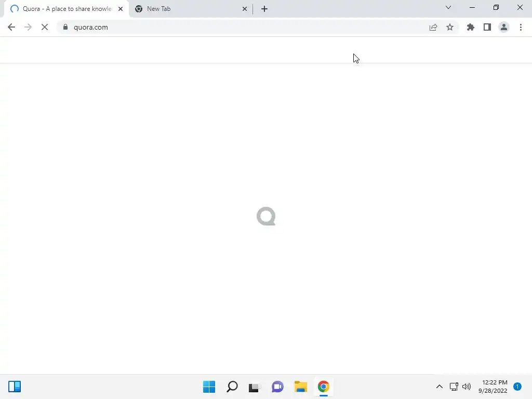Open the volume control icon
This screenshot has width=532, height=399.
(467, 387)
